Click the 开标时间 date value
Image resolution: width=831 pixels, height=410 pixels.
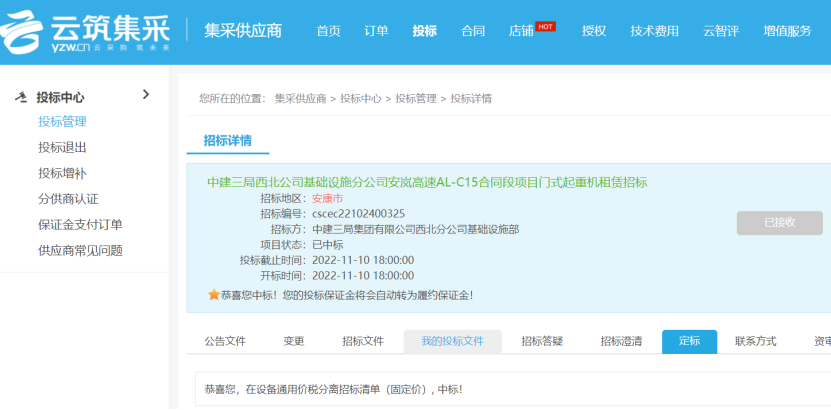363,275
